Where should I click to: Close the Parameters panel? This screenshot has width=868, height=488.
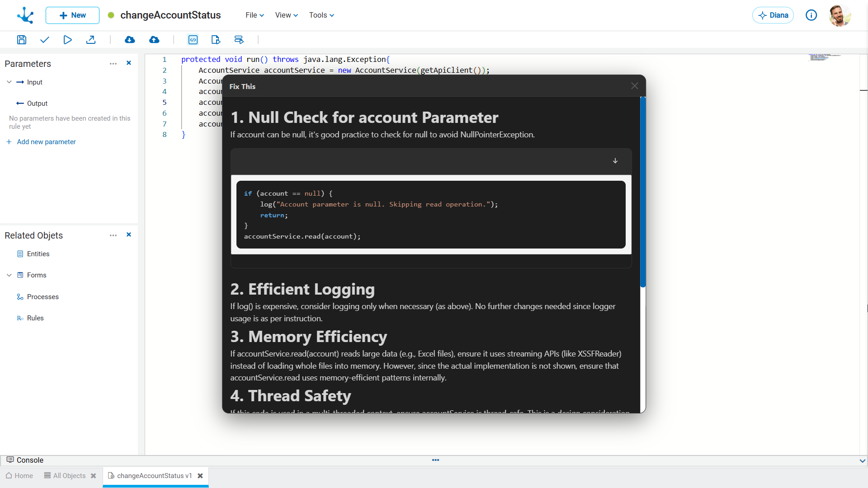point(129,63)
